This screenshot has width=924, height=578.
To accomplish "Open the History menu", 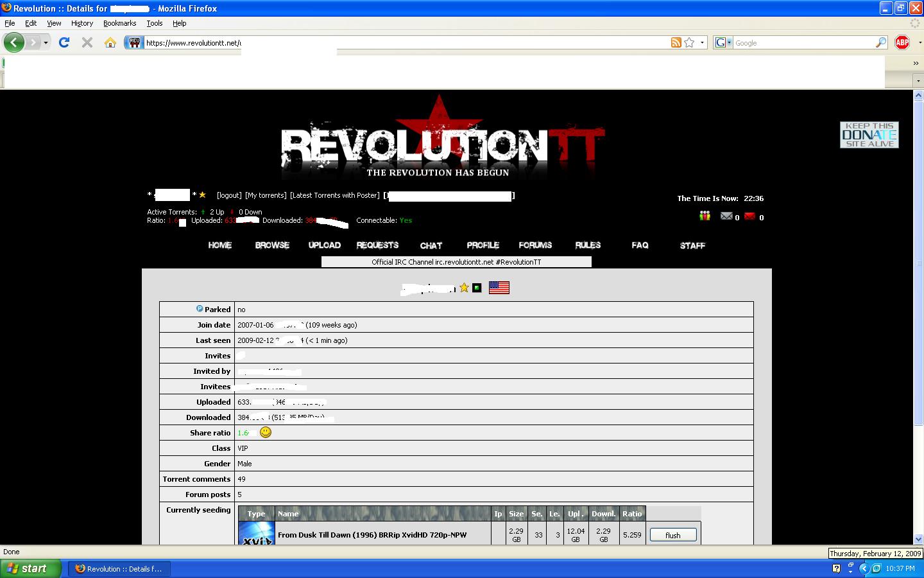I will pos(82,23).
